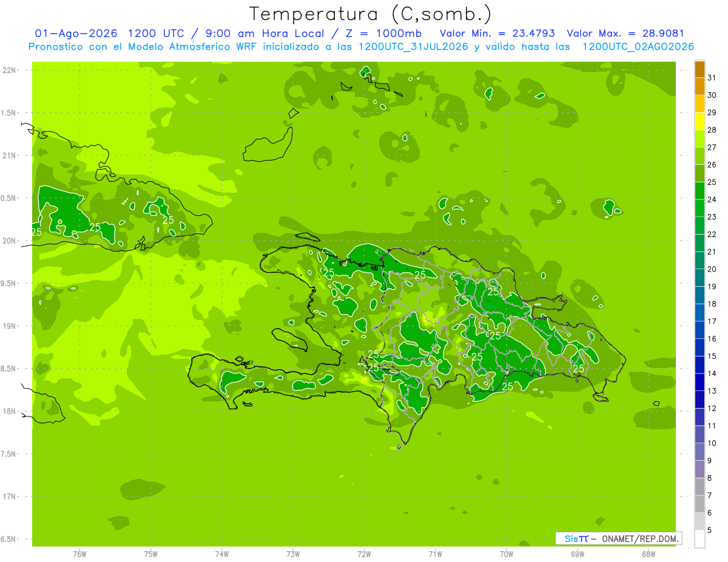Select the 15 label on the color scale
Viewport: 728px width, 562px height.
click(712, 356)
